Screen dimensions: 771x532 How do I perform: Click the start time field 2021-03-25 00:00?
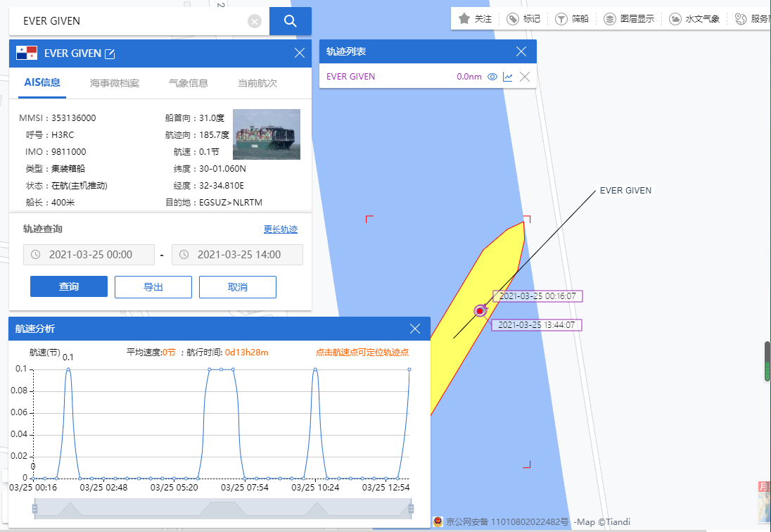[x=89, y=255]
